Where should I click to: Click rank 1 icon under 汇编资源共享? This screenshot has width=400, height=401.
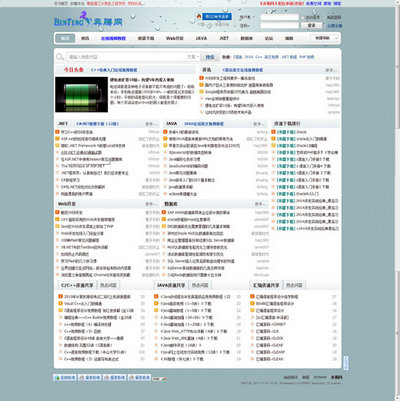(x=252, y=296)
